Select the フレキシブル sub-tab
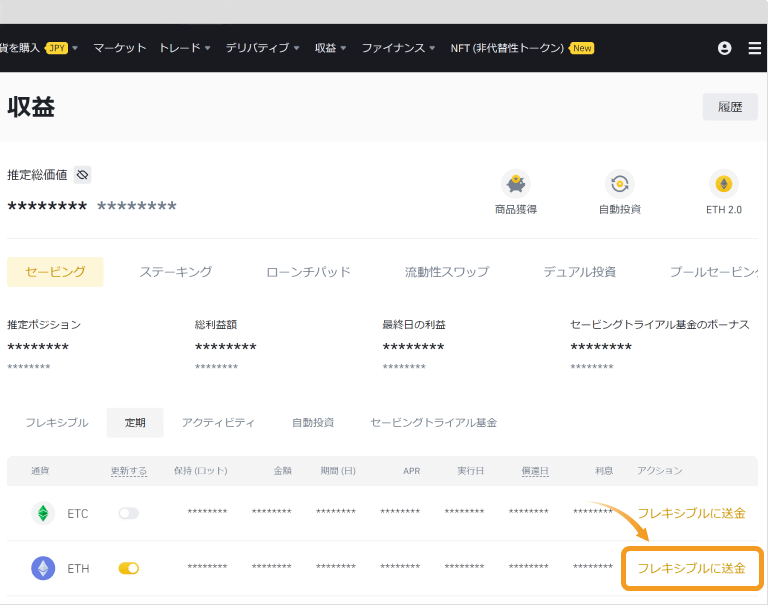The width and height of the screenshot is (768, 605). click(57, 423)
